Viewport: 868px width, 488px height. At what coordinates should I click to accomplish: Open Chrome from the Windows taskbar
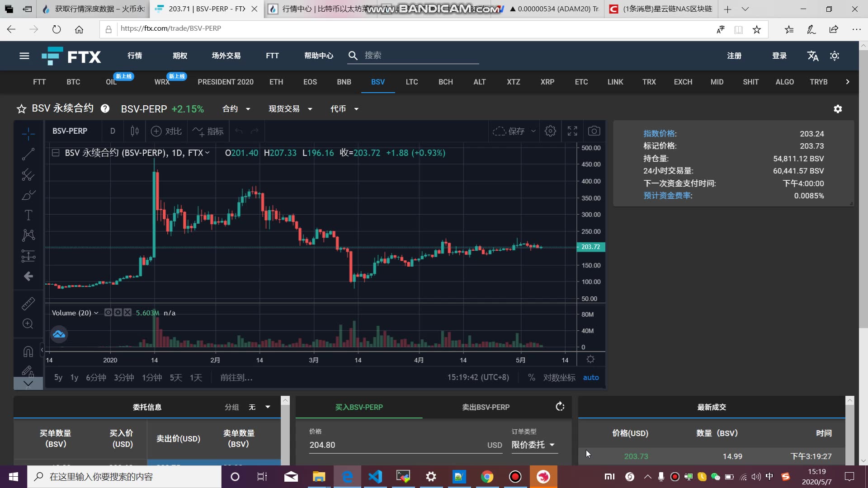pos(487,477)
